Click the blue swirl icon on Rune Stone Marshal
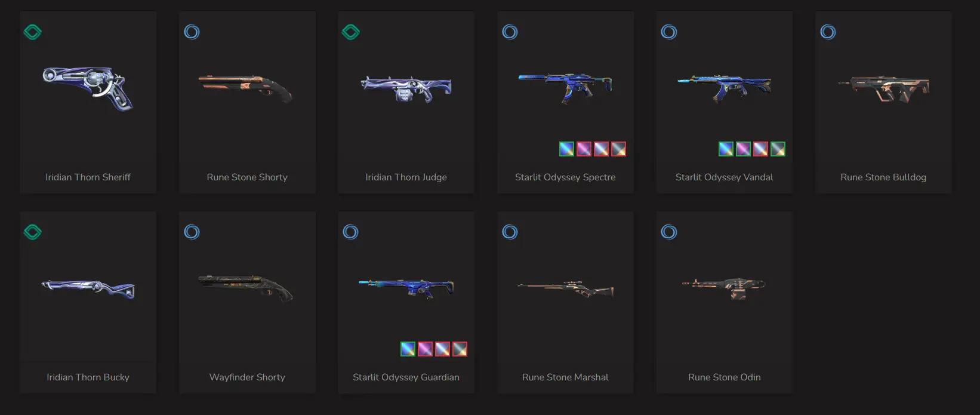 pos(510,232)
